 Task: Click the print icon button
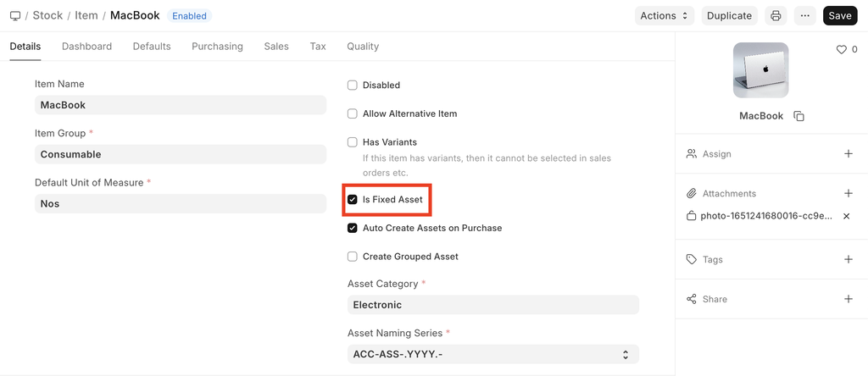click(x=776, y=16)
